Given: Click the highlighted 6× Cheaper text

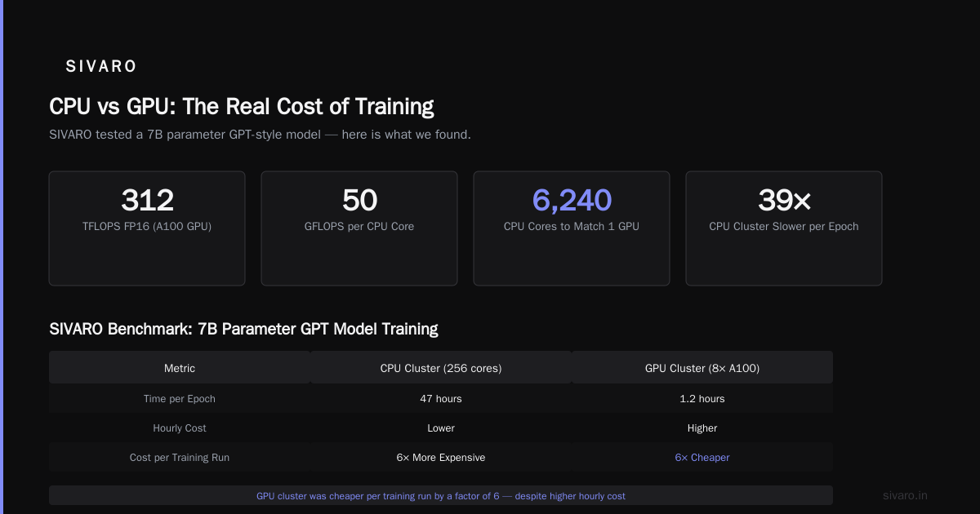Looking at the screenshot, I should coord(702,458).
